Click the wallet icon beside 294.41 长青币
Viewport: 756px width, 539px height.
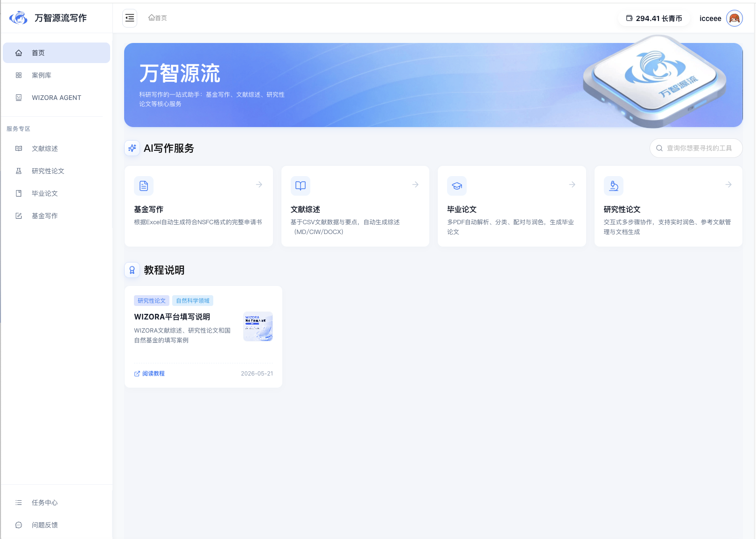[630, 18]
